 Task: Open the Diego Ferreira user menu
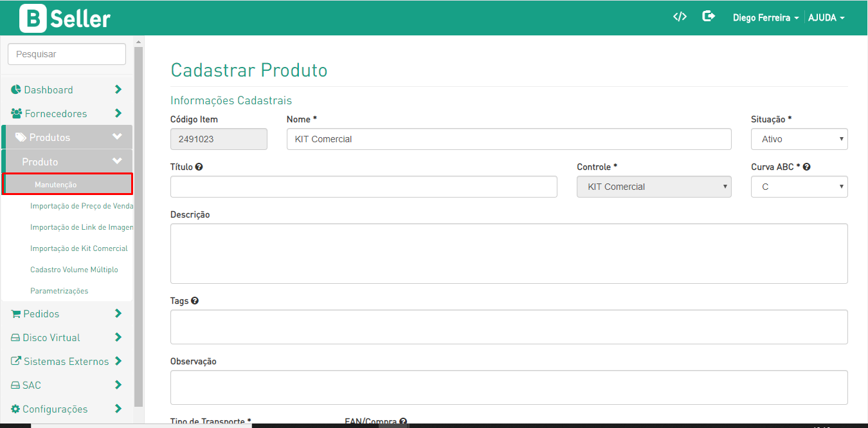765,18
